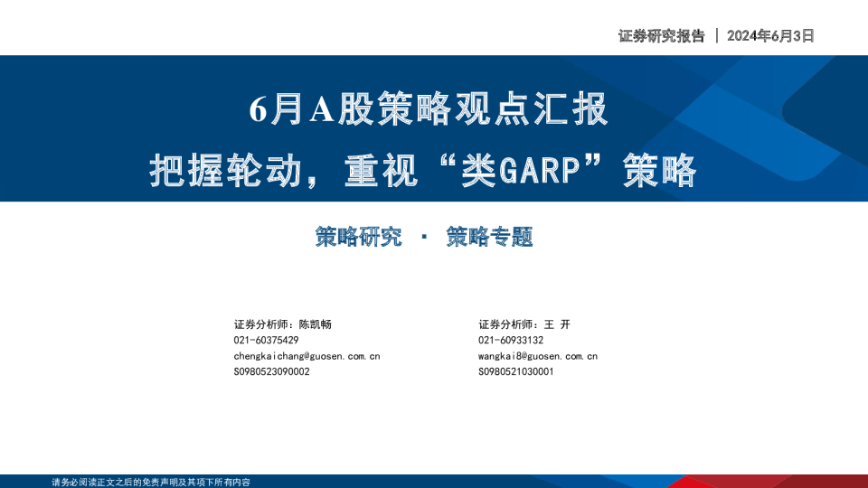Select license number S0980523090002
The height and width of the screenshot is (488, 868).
click(271, 371)
